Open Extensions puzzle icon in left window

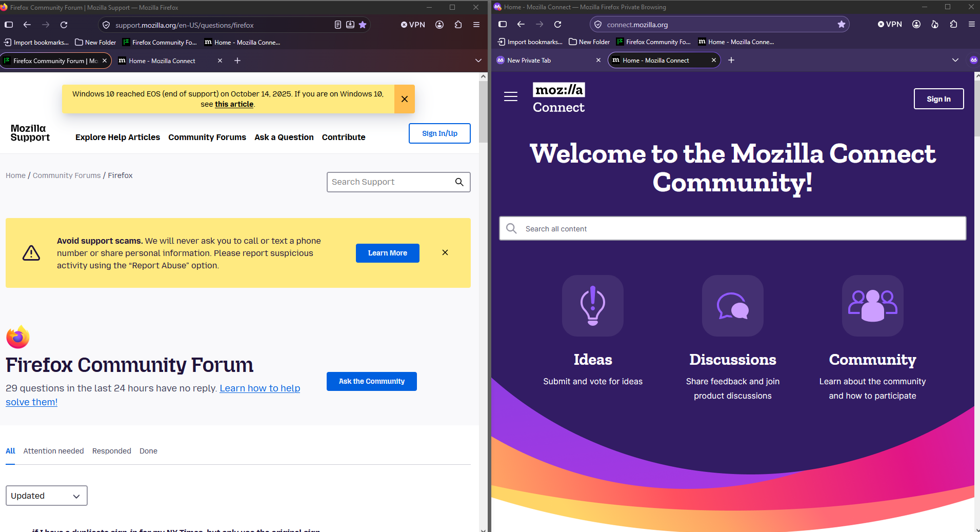(x=458, y=25)
